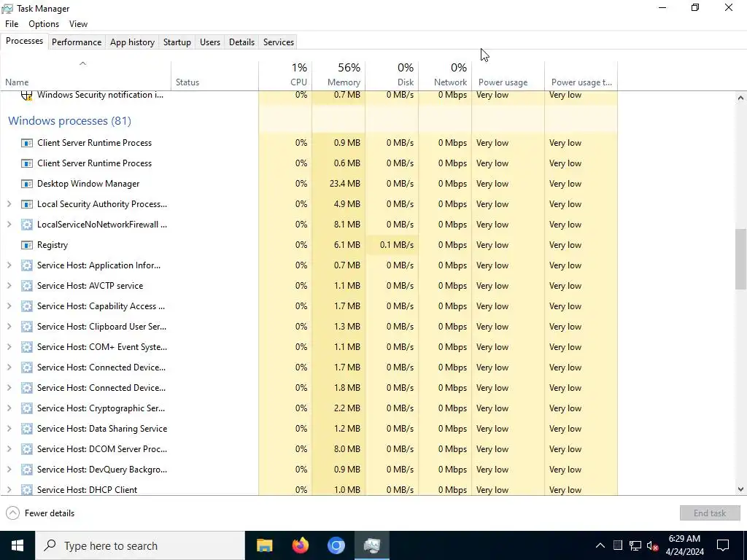Click the Desktop Window Manager process icon
This screenshot has height=560, width=747.
click(x=27, y=184)
